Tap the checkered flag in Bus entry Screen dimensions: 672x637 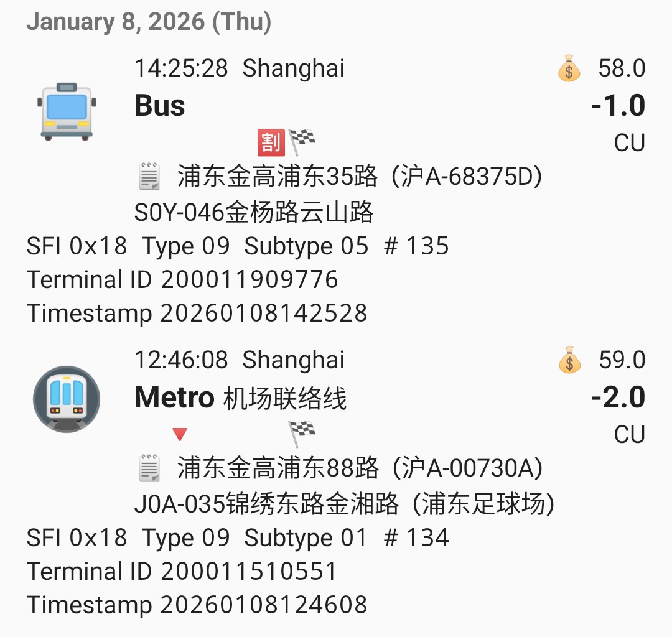click(302, 141)
